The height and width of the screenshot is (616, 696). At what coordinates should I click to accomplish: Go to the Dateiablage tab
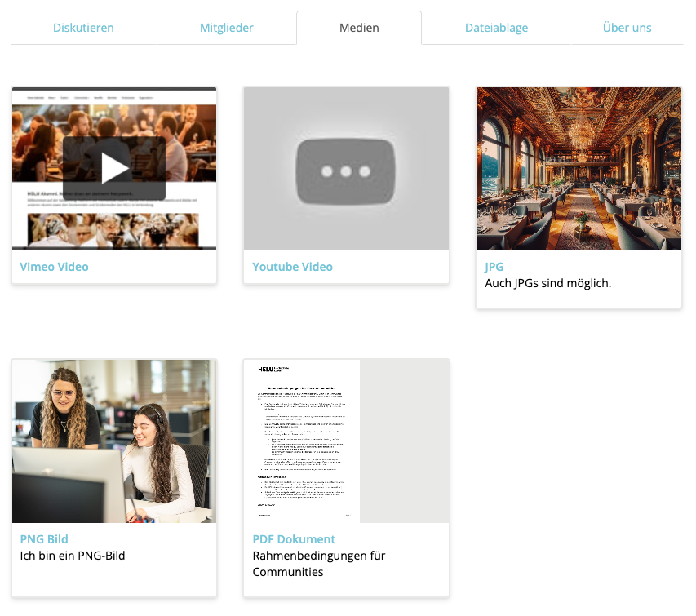pyautogui.click(x=496, y=28)
